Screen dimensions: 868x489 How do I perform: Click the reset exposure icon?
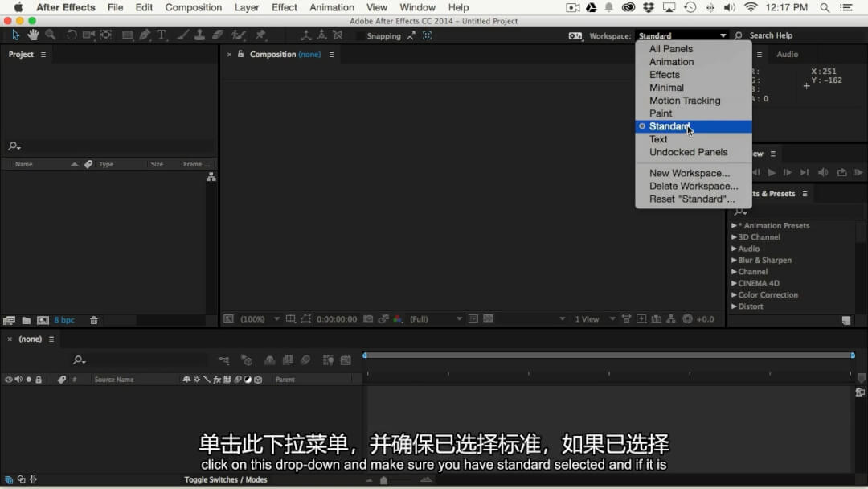pyautogui.click(x=687, y=319)
